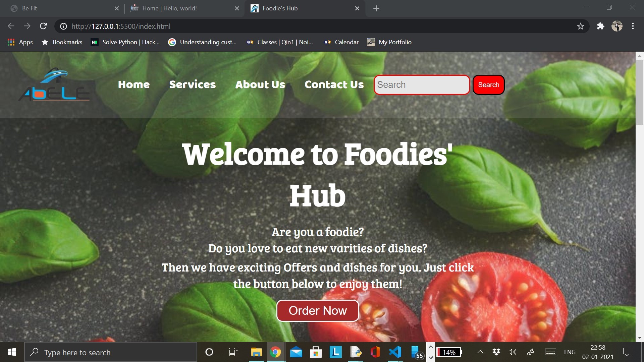Open Visual Studio Code from the taskbar
This screenshot has height=362, width=644.
click(395, 352)
